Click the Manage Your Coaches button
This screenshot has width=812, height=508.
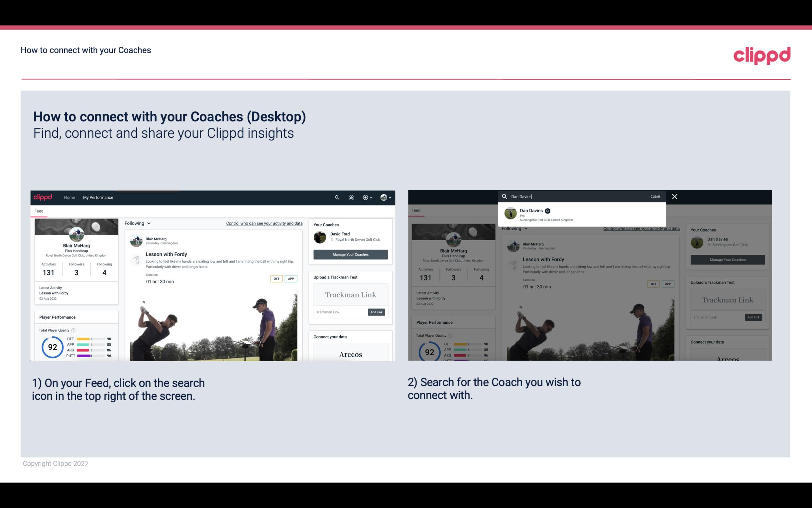coord(350,254)
